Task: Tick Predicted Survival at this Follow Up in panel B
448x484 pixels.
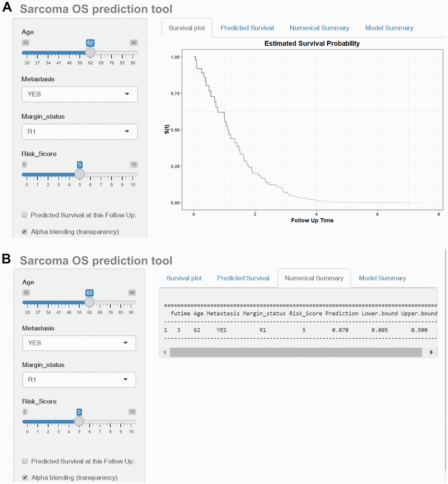Action: pos(25,462)
